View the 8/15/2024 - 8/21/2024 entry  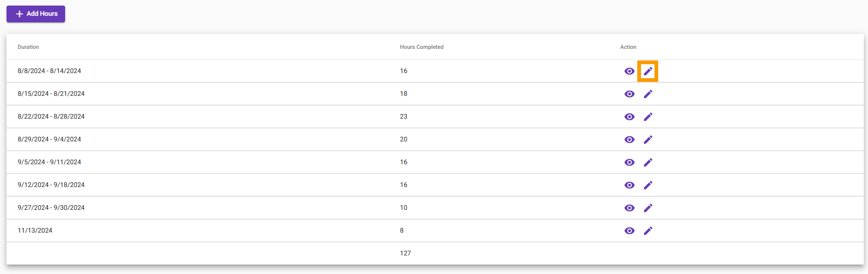629,94
